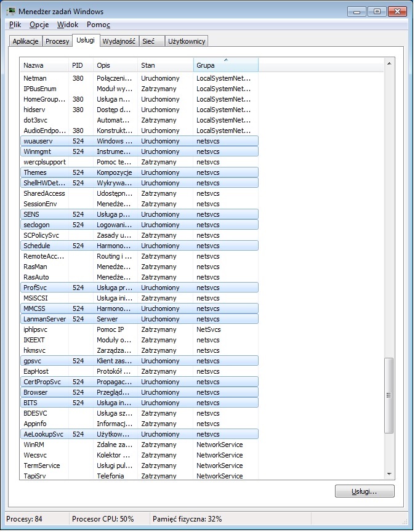The height and width of the screenshot is (532, 415).
Task: Select the ProfSvc service row
Action: [139, 288]
